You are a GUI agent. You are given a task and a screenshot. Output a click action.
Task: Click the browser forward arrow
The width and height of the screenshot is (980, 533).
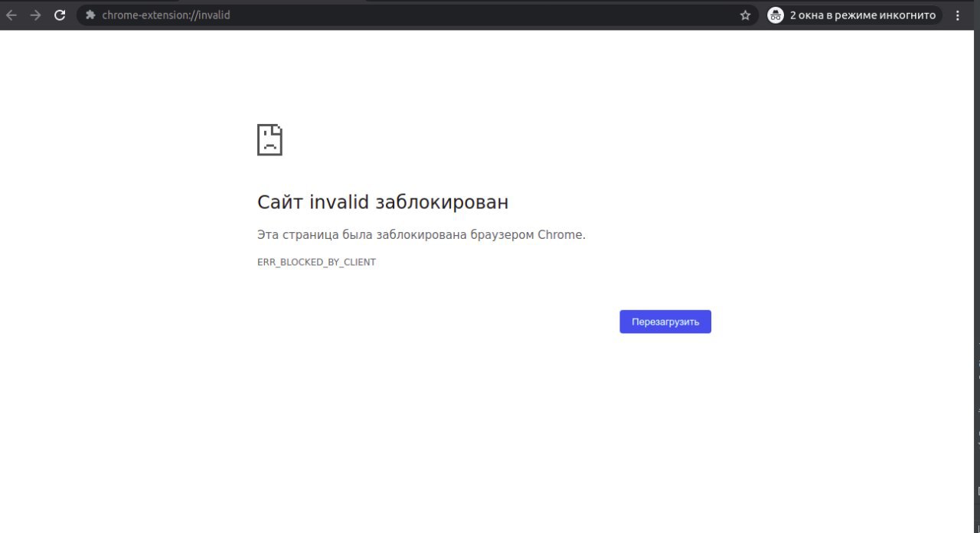tap(35, 15)
